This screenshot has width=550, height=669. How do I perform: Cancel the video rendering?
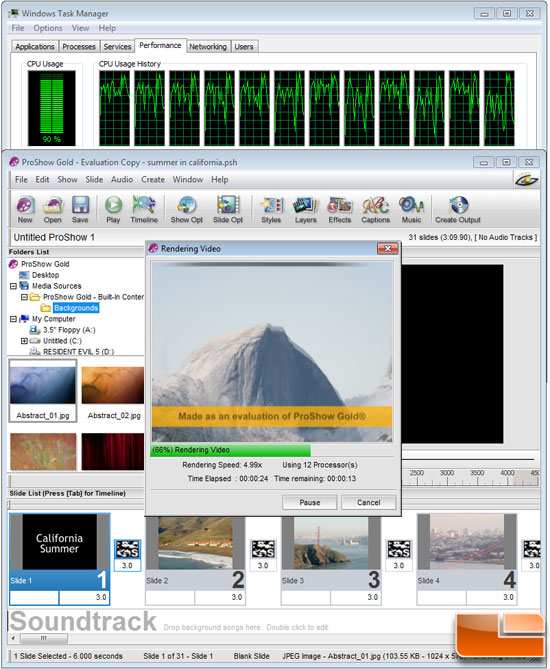369,503
